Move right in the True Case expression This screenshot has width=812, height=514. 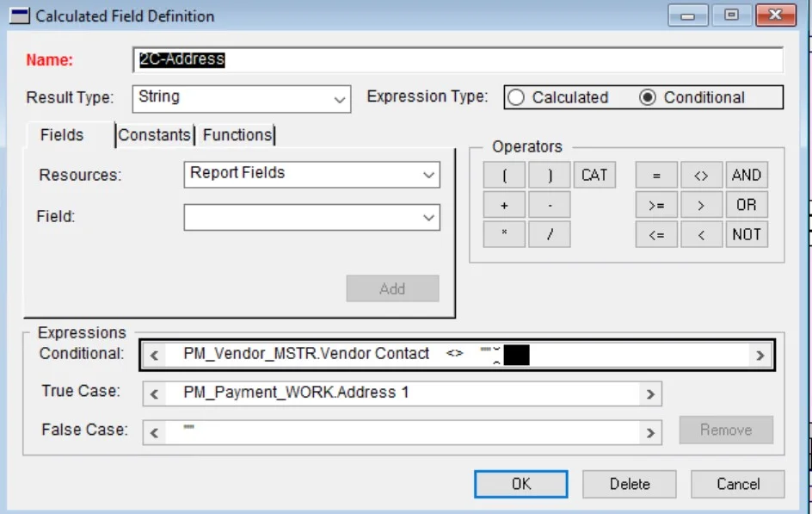[650, 394]
